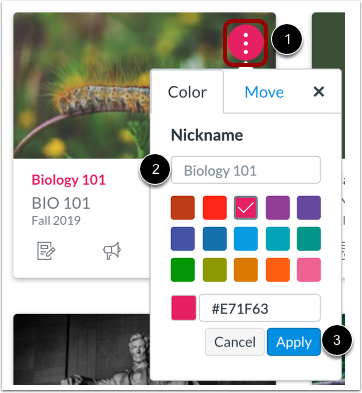Apply the color changes

pyautogui.click(x=294, y=342)
